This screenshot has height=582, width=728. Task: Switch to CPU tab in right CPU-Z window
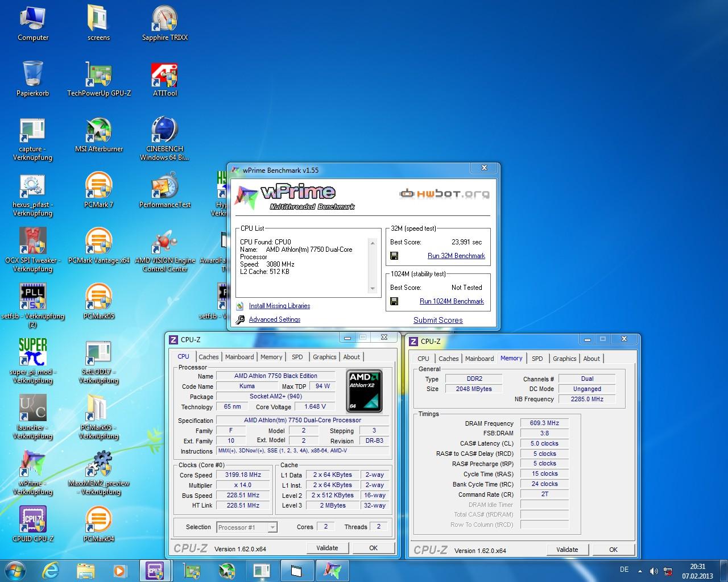(424, 359)
